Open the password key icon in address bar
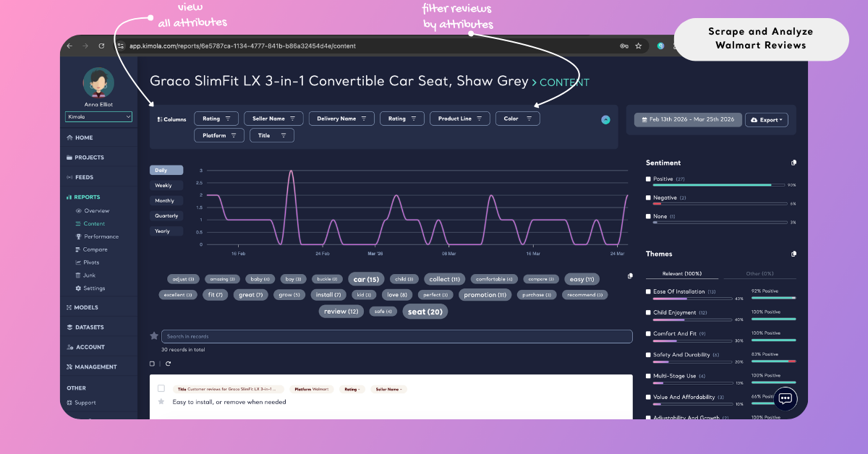868x454 pixels. pos(624,46)
